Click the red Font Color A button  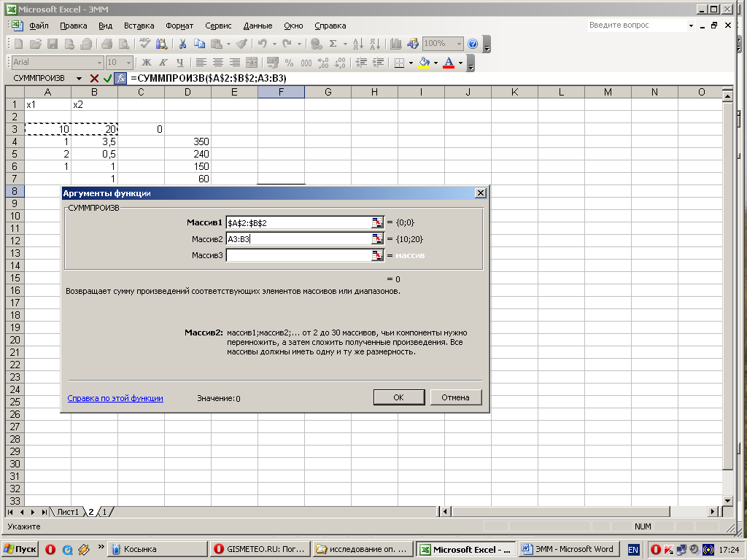coord(449,63)
